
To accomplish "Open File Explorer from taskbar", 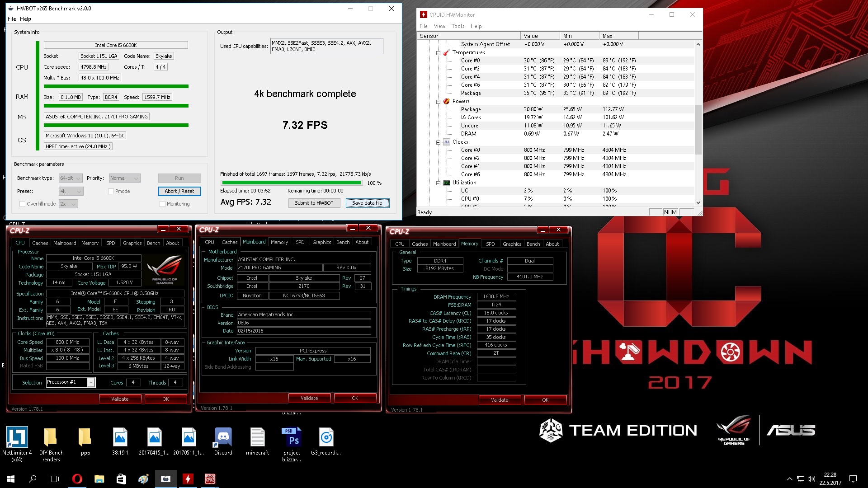I will point(99,479).
